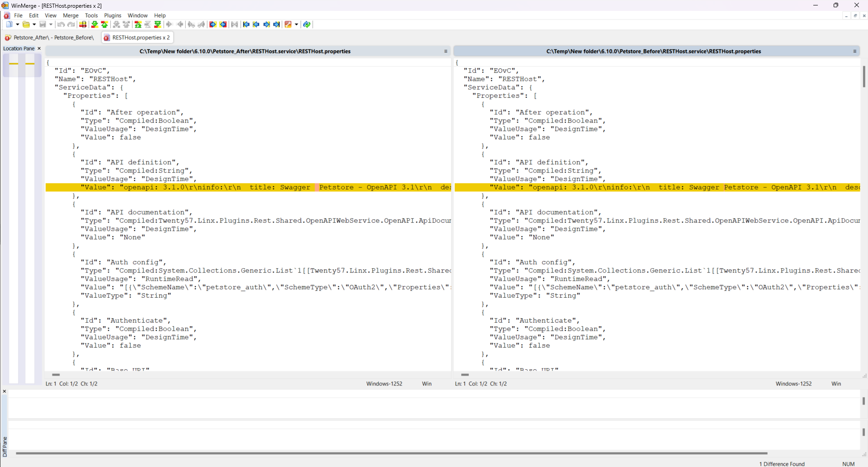This screenshot has height=467, width=868.
Task: Open the New document dropdown arrow
Action: (17, 24)
